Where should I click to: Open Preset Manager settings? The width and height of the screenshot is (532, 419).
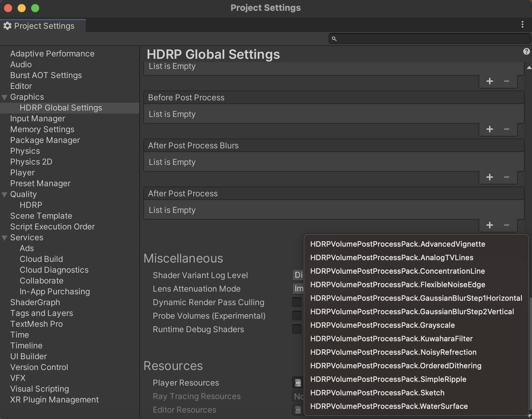pyautogui.click(x=40, y=183)
